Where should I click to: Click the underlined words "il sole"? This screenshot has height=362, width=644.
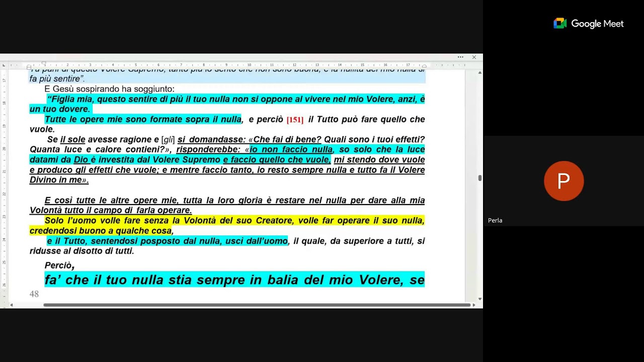pos(73,139)
